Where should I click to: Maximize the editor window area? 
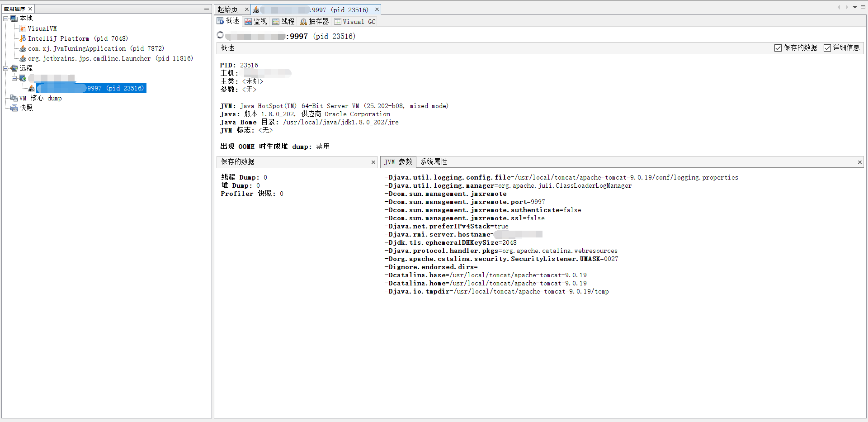(863, 7)
